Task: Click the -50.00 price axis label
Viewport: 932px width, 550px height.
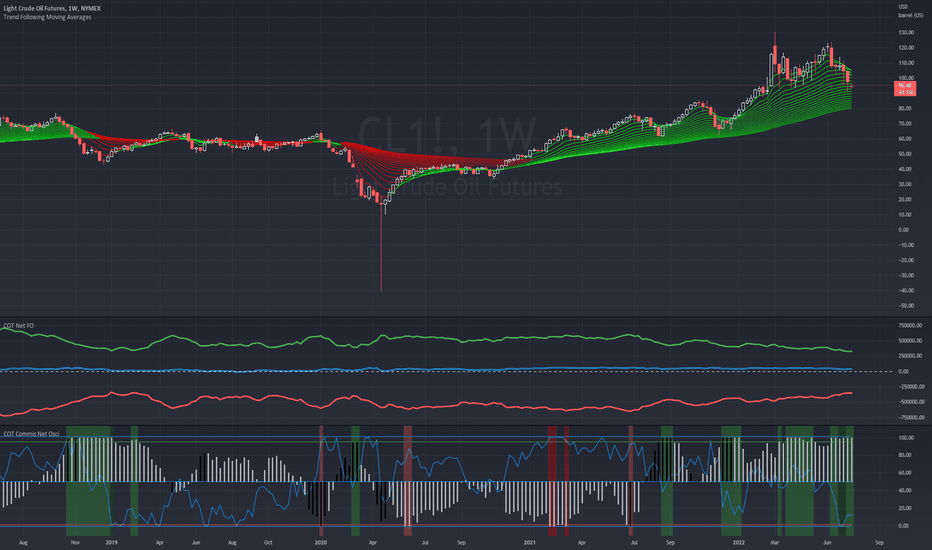Action: coord(906,306)
